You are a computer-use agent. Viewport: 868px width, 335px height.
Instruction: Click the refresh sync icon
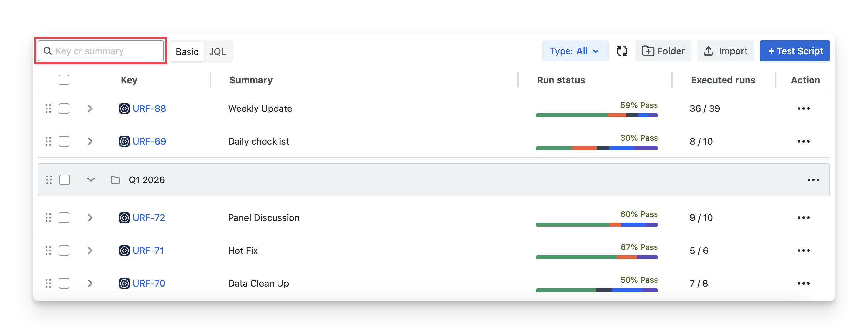[x=622, y=51]
